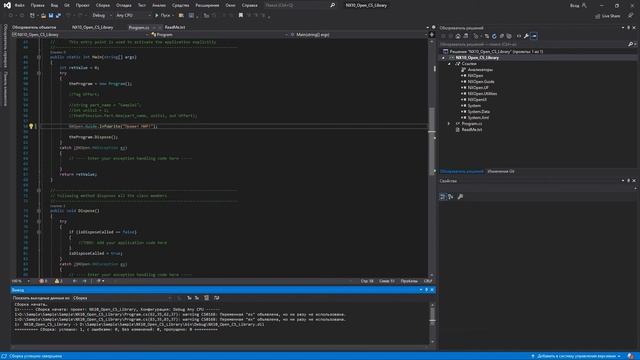Image resolution: width=640 pixels, height=360 pixels.
Task: Click Добавить в систему управления версиями
Action: pos(576,356)
